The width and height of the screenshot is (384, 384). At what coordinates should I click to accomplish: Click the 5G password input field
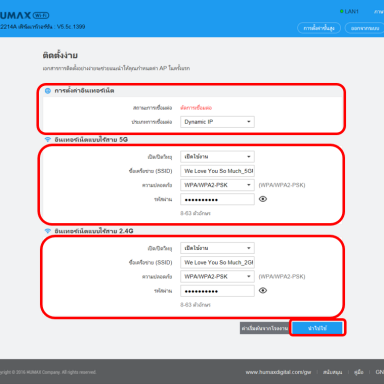point(217,199)
